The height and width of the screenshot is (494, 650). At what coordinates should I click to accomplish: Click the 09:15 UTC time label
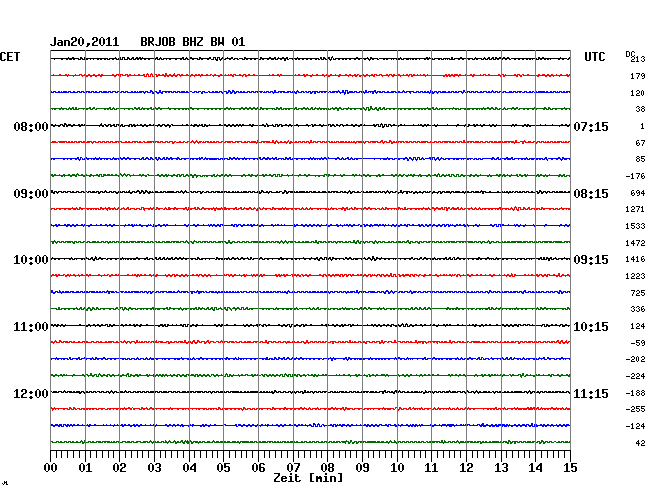click(591, 260)
